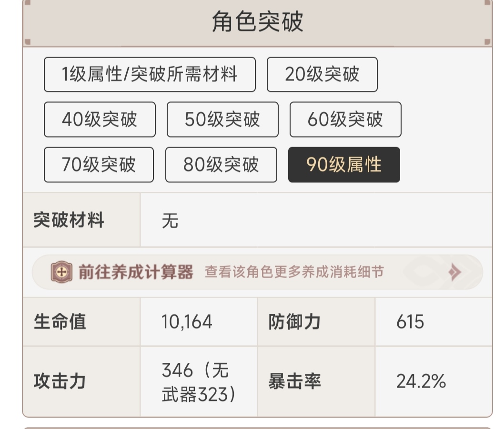Click the 攻击力 stat label
Viewport: 504px width, 429px height.
pyautogui.click(x=60, y=381)
